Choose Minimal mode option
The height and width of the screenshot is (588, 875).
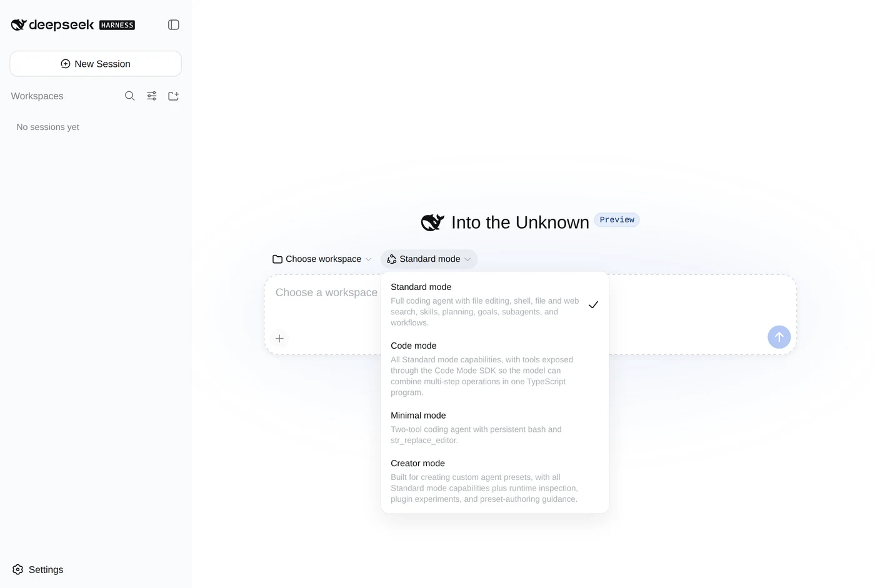pos(494,427)
